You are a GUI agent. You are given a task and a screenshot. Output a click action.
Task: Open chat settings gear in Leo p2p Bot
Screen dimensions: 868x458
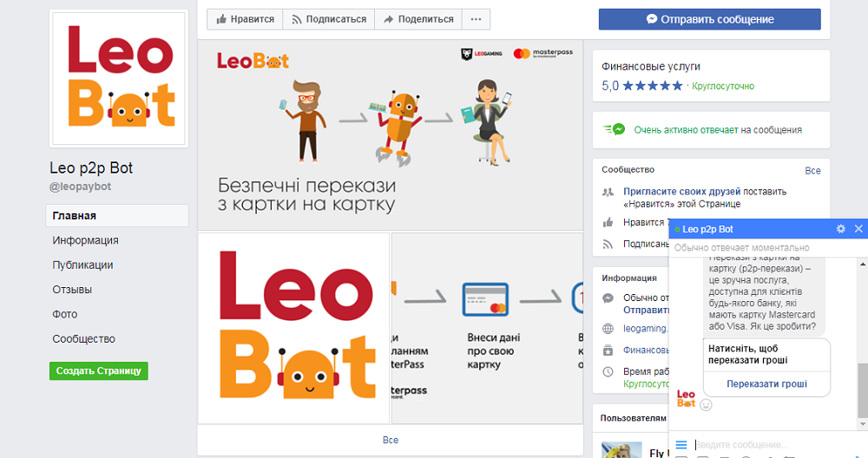(841, 228)
